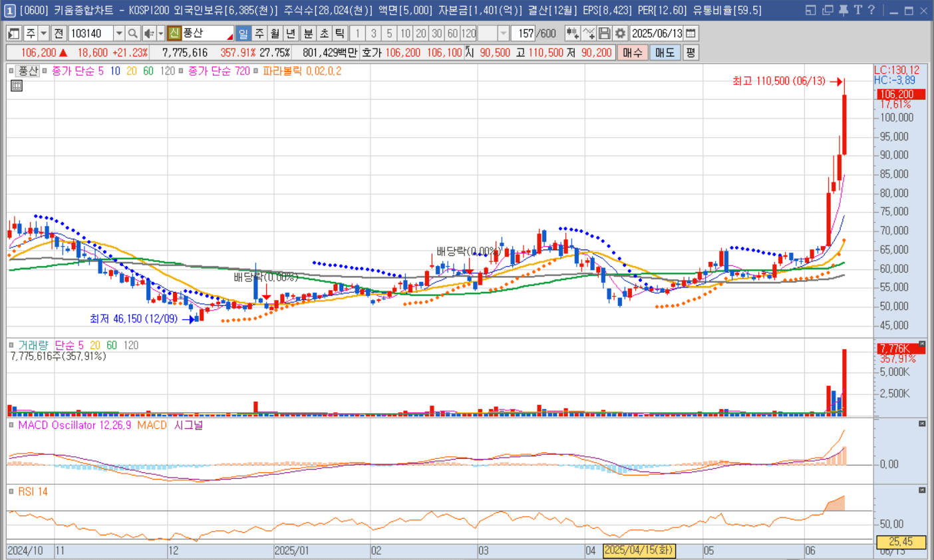Close the RSI 14 panel
The width and height of the screenshot is (934, 560).
point(922,490)
